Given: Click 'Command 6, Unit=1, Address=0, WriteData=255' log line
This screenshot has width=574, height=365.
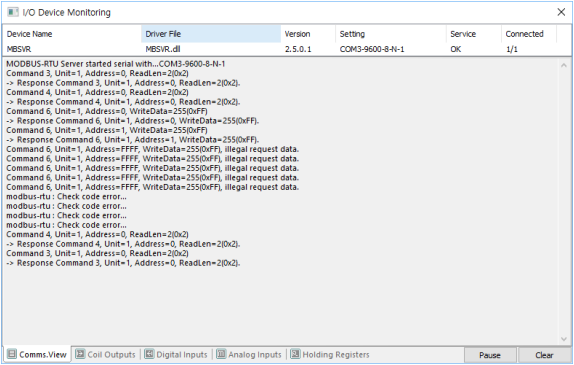Looking at the screenshot, I should pos(107,111).
